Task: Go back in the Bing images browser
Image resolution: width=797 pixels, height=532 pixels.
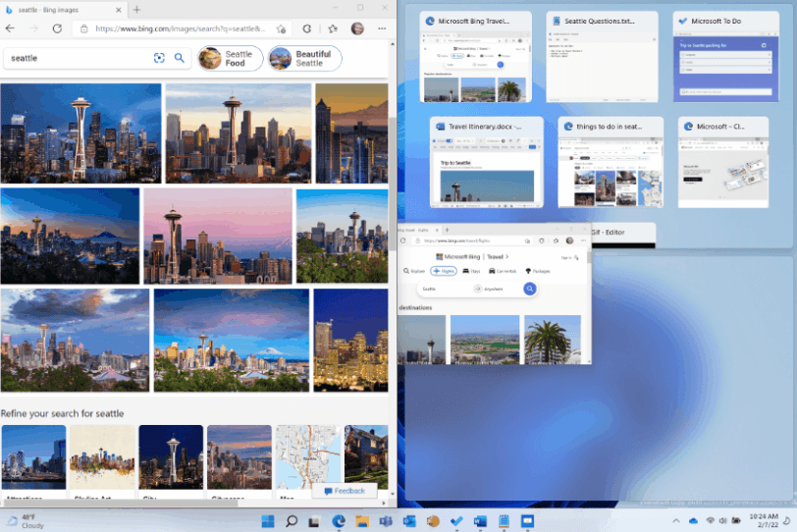Action: point(10,28)
